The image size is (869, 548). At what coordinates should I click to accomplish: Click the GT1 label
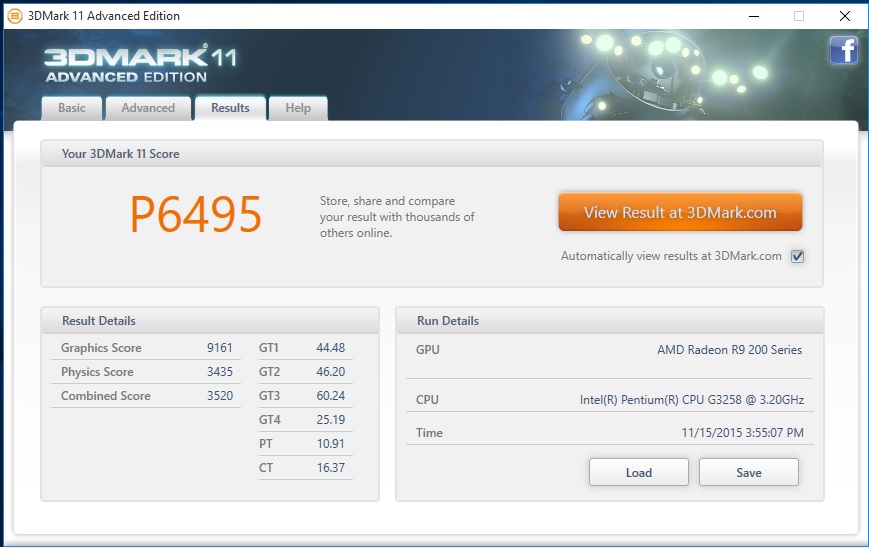click(269, 348)
